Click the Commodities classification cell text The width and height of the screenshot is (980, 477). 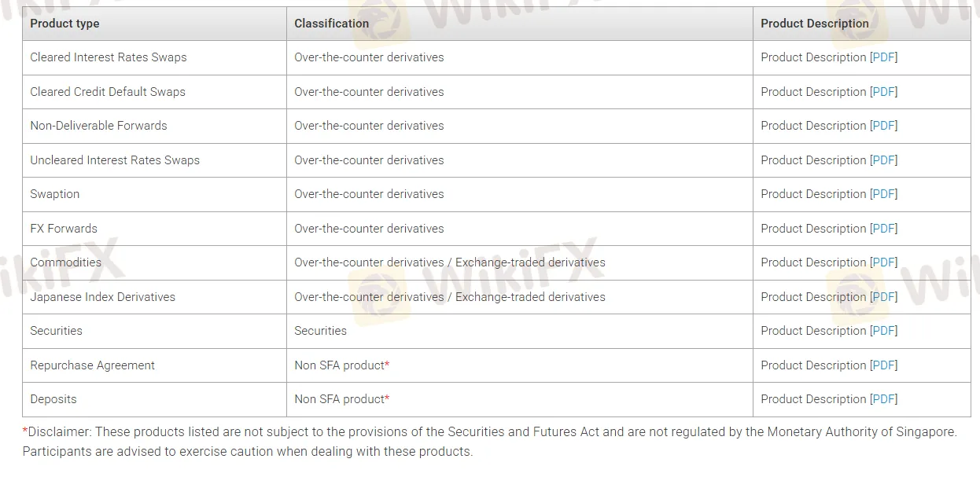450,262
